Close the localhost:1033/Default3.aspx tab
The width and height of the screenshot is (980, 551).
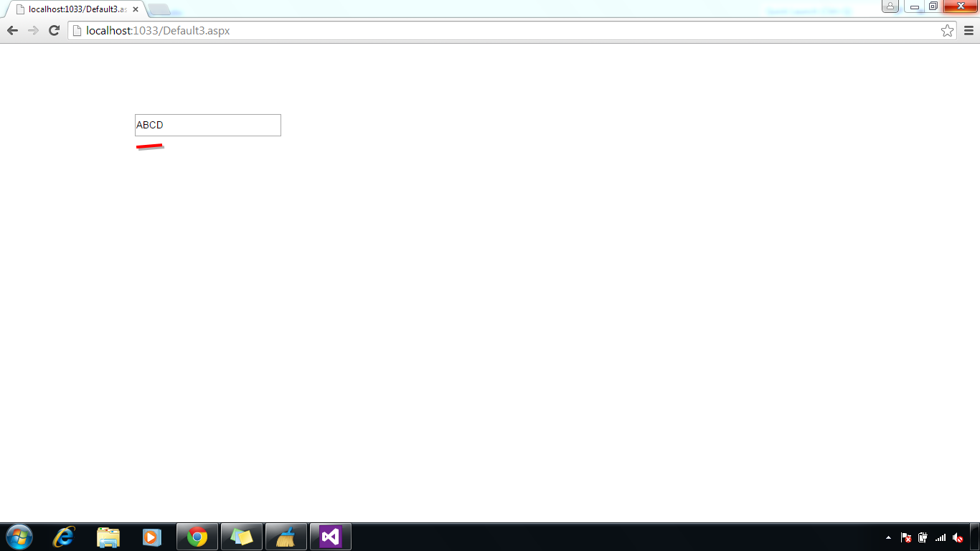point(136,9)
